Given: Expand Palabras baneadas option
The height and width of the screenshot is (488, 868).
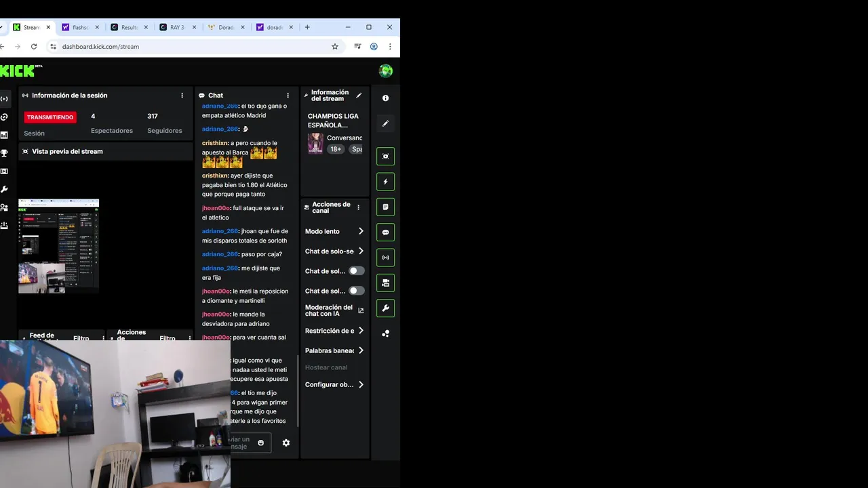Looking at the screenshot, I should (x=334, y=350).
